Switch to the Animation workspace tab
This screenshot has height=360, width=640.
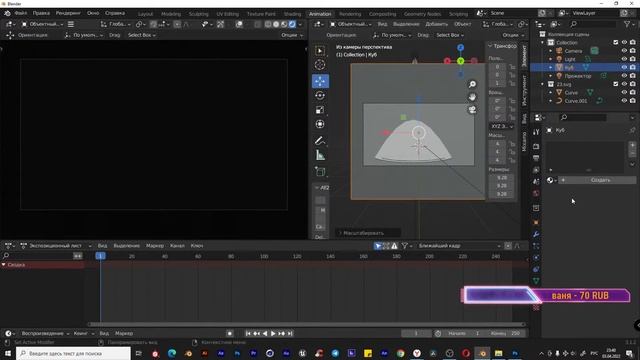coord(320,14)
